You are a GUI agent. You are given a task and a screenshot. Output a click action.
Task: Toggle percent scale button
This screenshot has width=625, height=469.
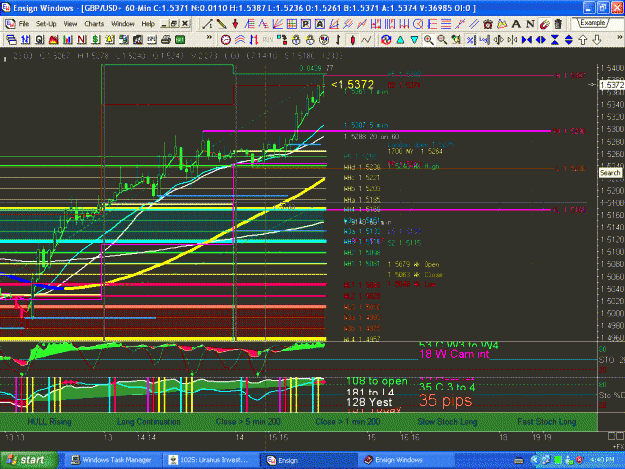[x=471, y=40]
